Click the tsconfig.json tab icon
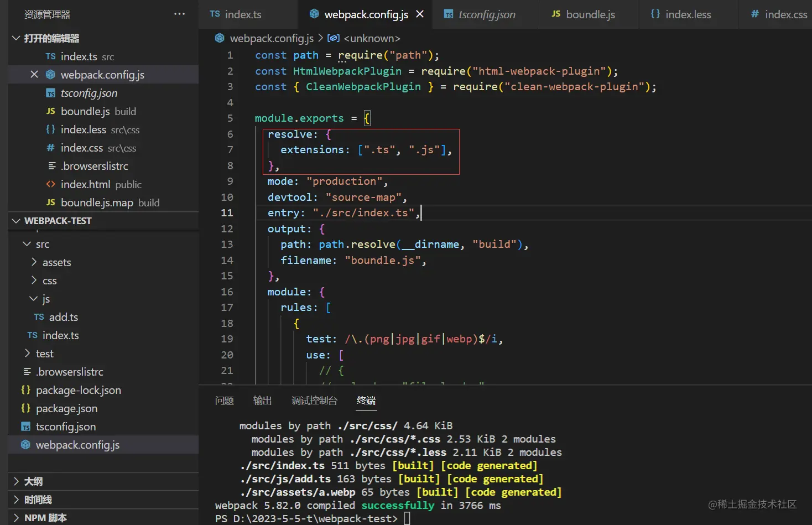Image resolution: width=812 pixels, height=525 pixels. [x=449, y=14]
